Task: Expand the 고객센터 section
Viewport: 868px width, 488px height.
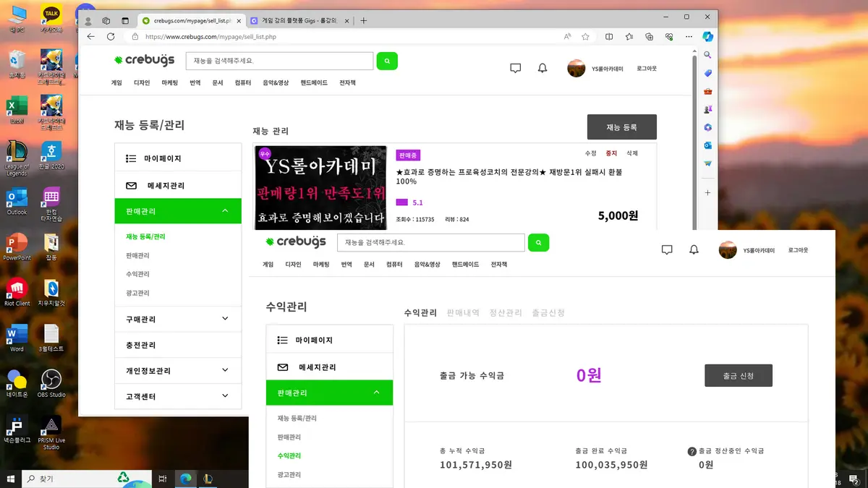Action: (178, 396)
